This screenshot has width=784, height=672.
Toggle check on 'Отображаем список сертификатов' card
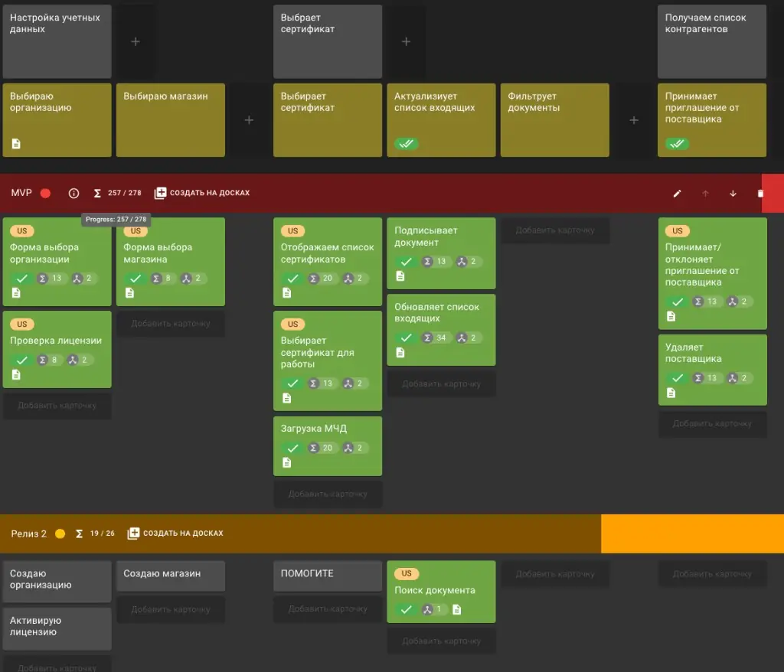tap(293, 279)
